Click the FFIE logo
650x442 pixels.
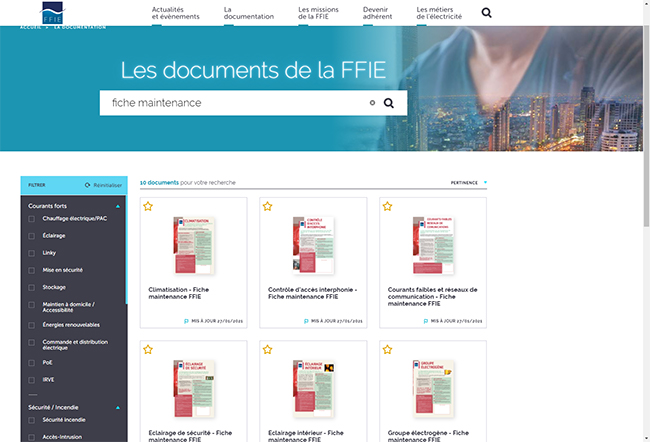pyautogui.click(x=56, y=13)
